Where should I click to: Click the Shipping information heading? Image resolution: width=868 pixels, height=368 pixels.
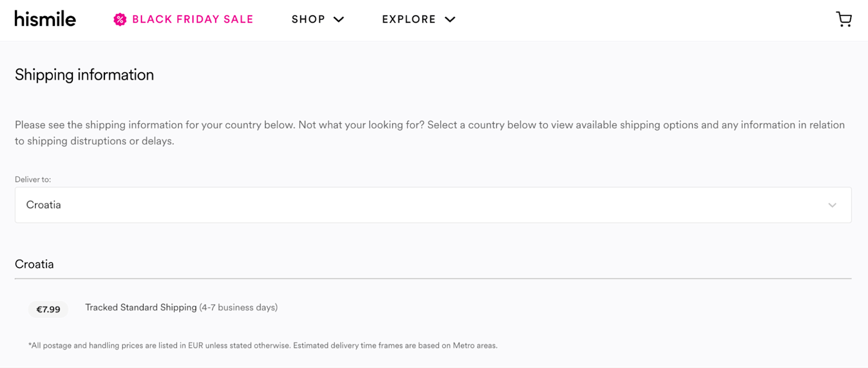84,75
